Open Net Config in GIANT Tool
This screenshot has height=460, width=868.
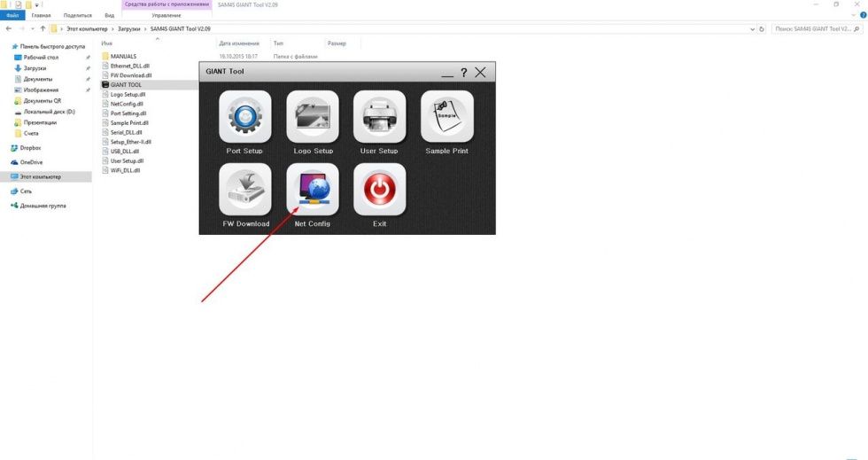point(312,190)
